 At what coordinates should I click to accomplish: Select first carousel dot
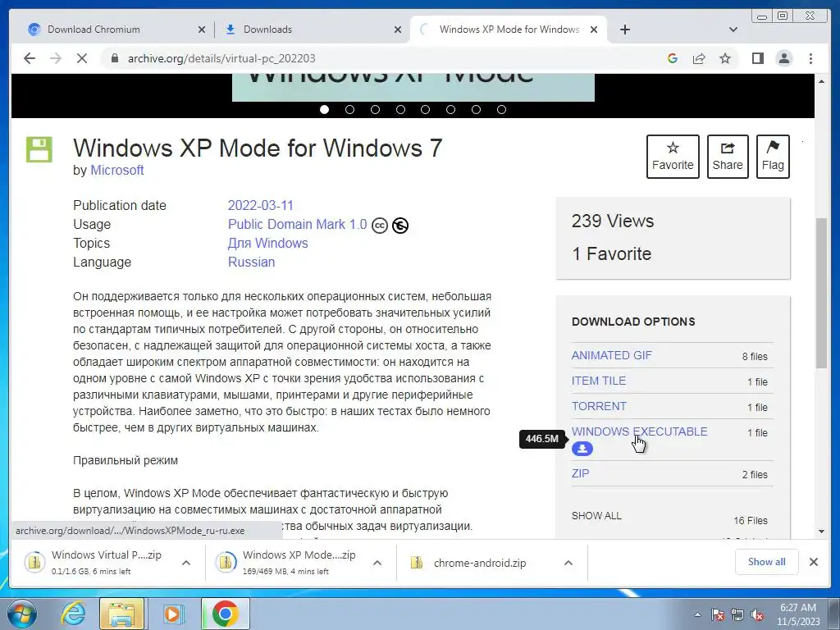click(x=324, y=109)
